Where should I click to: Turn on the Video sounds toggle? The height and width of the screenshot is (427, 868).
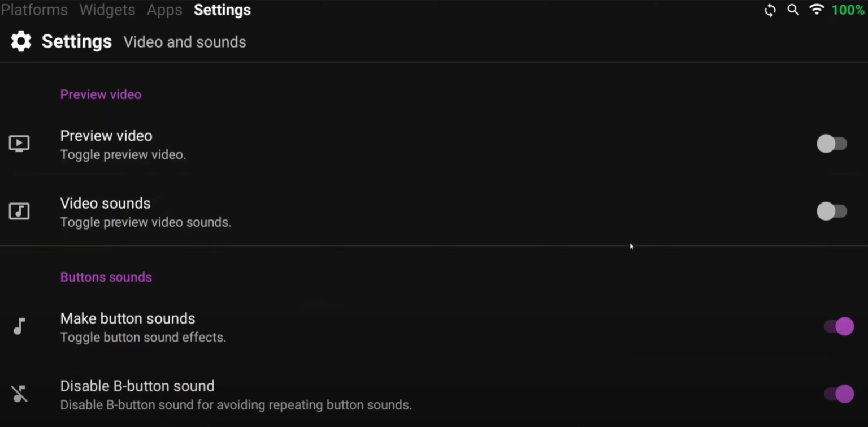tap(832, 212)
